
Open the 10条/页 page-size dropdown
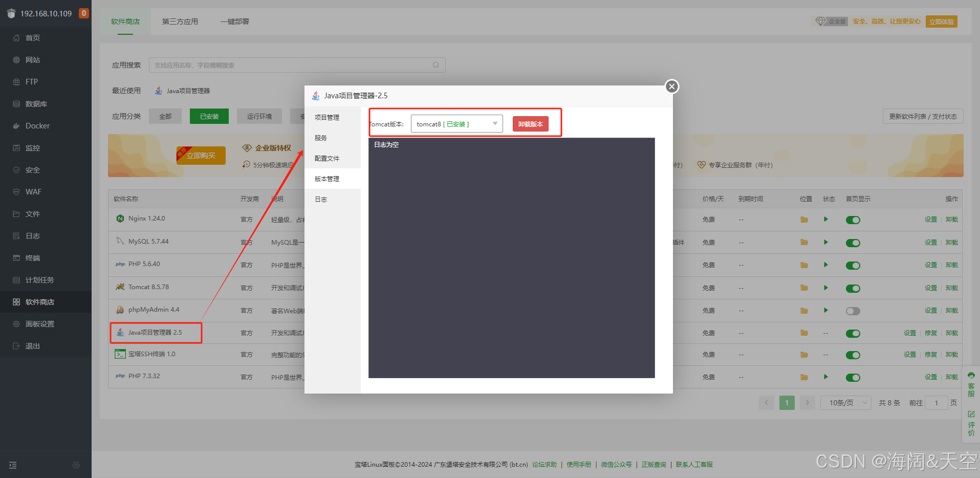(845, 402)
